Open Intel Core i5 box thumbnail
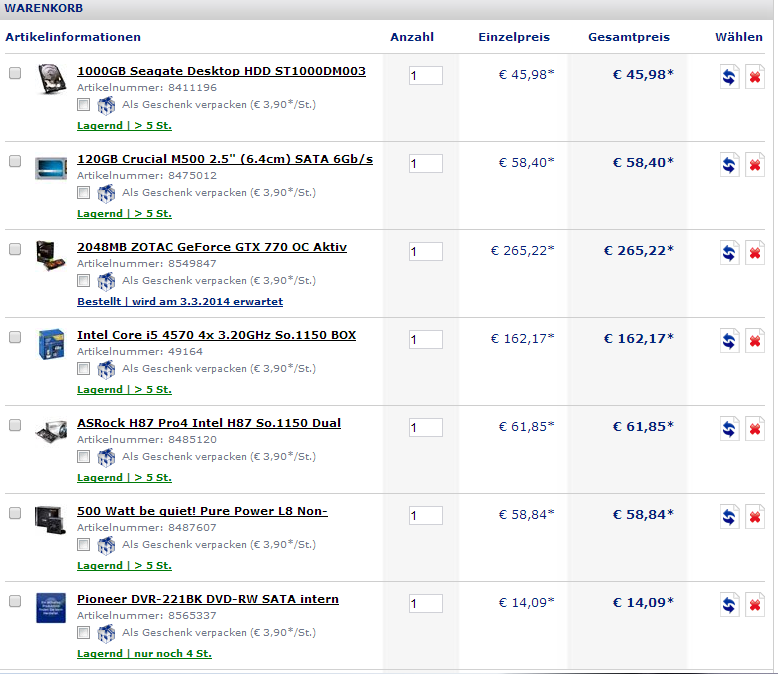Image resolution: width=778 pixels, height=674 pixels. click(x=52, y=344)
